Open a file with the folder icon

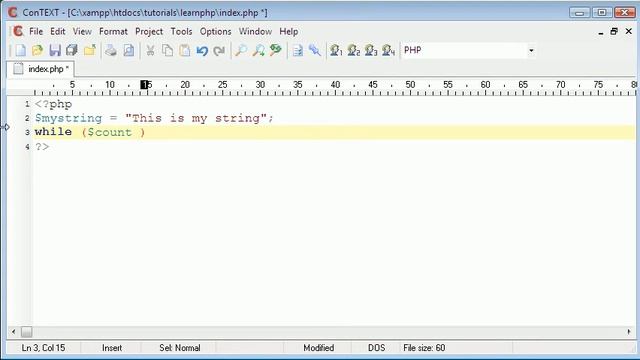click(37, 50)
